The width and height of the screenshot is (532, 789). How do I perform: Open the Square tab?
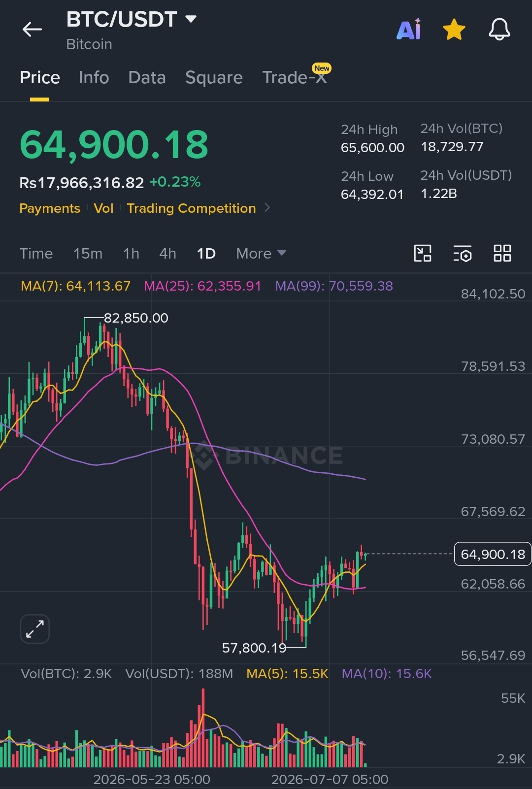click(x=214, y=77)
